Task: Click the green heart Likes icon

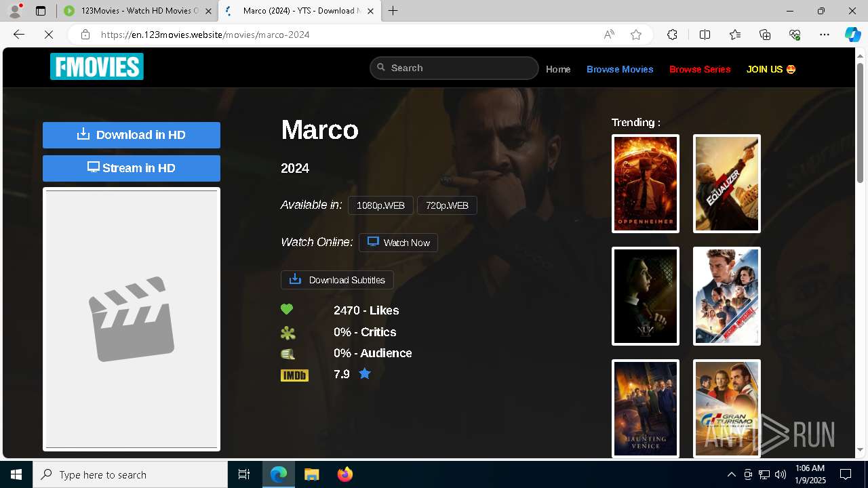Action: click(x=287, y=310)
